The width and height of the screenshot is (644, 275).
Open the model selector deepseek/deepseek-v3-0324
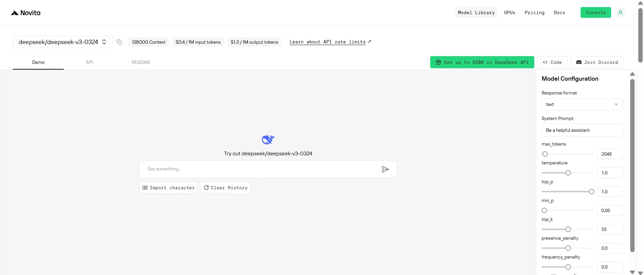tap(63, 42)
